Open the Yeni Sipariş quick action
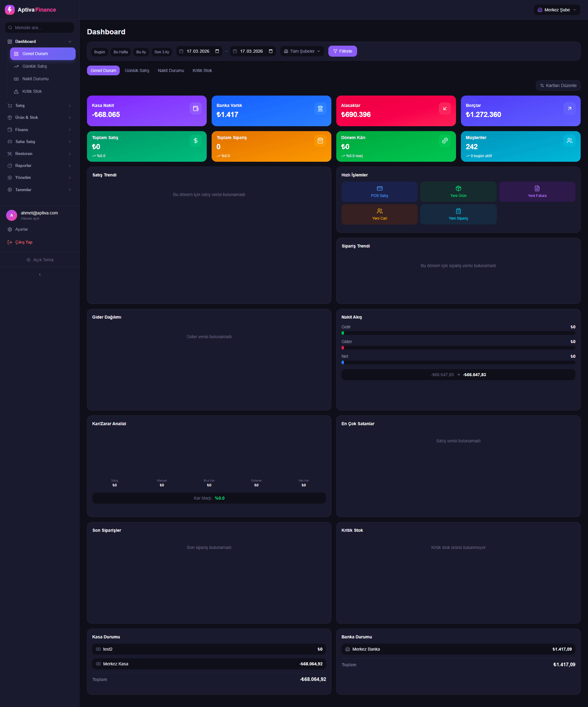This screenshot has height=707, width=588. [458, 214]
